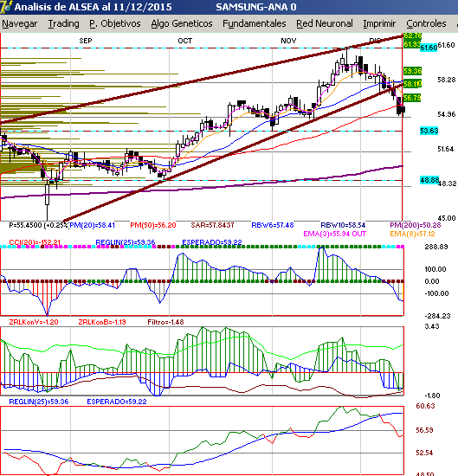Open the Trading menu
Screen dimensions: 458x476
coord(64,23)
